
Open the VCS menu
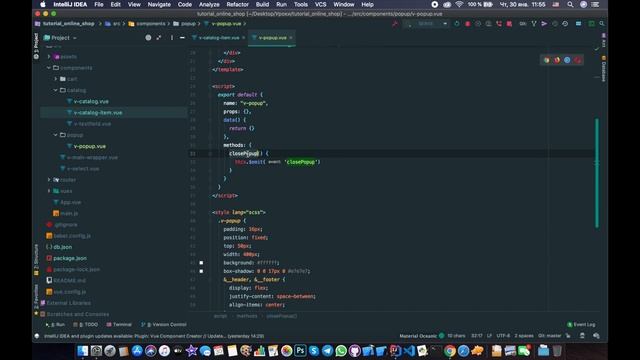point(320,4)
